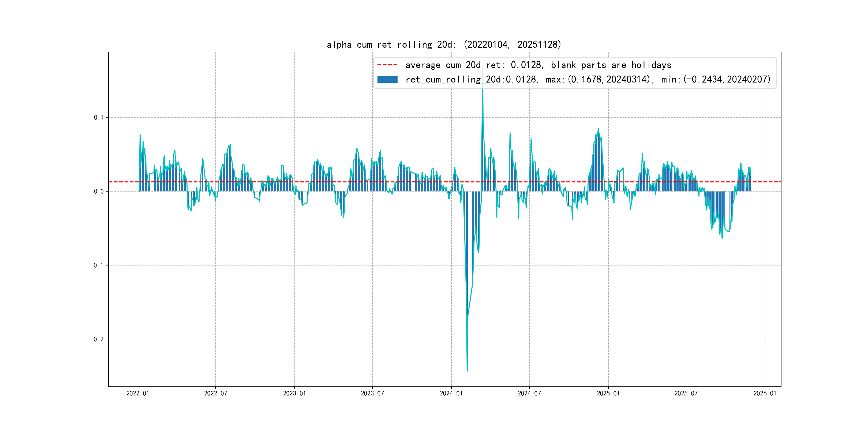Click the 0.0 y-axis tick label
The width and height of the screenshot is (868, 434).
[x=98, y=191]
